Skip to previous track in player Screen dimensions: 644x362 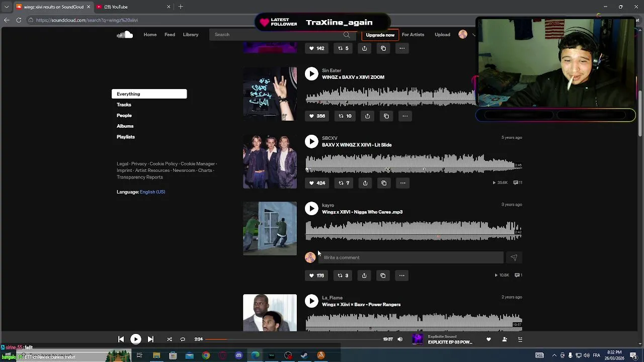click(121, 339)
